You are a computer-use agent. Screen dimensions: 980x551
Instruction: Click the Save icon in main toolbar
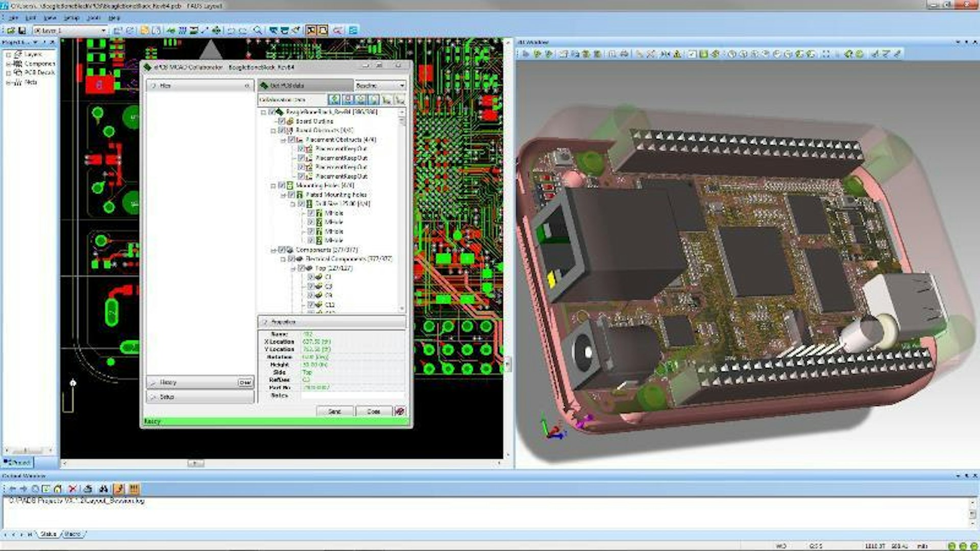coord(22,31)
